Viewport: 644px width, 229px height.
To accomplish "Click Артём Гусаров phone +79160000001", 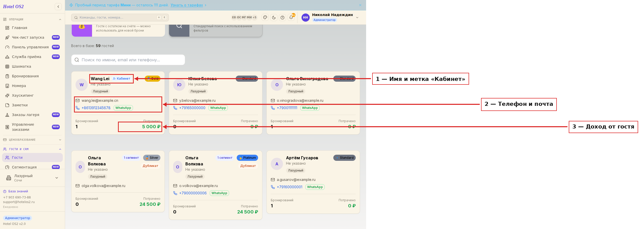I will pos(290,187).
